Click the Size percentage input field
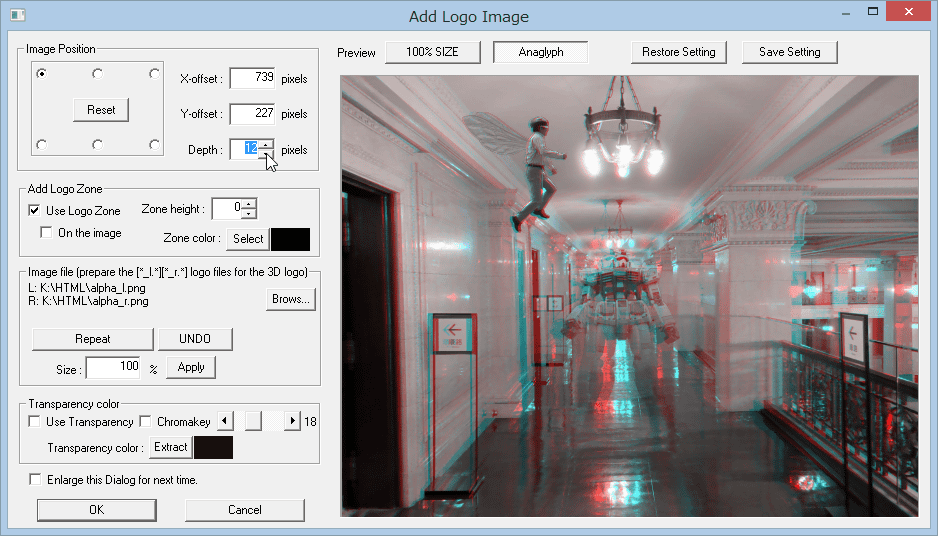The width and height of the screenshot is (938, 536). [x=114, y=368]
